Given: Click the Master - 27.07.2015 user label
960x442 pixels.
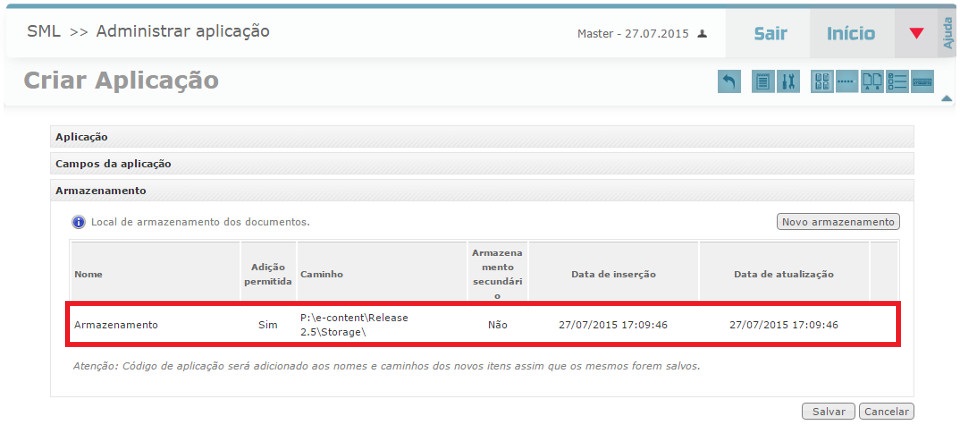Looking at the screenshot, I should point(632,34).
